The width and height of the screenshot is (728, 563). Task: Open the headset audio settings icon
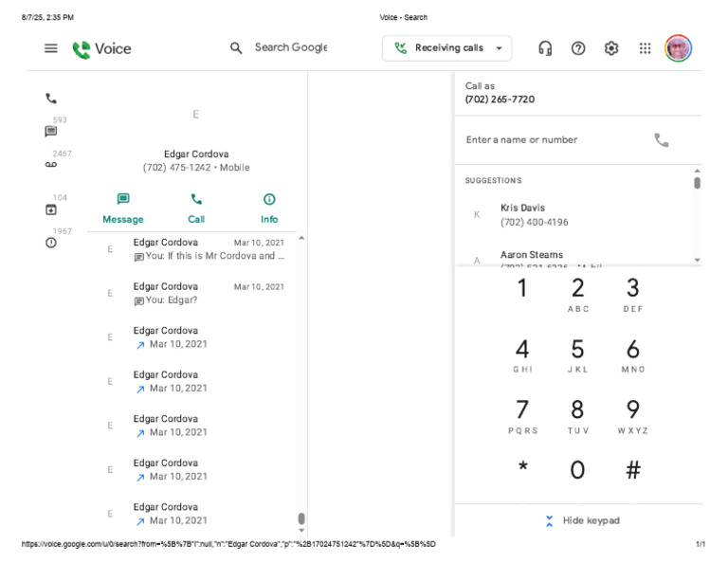pos(545,48)
